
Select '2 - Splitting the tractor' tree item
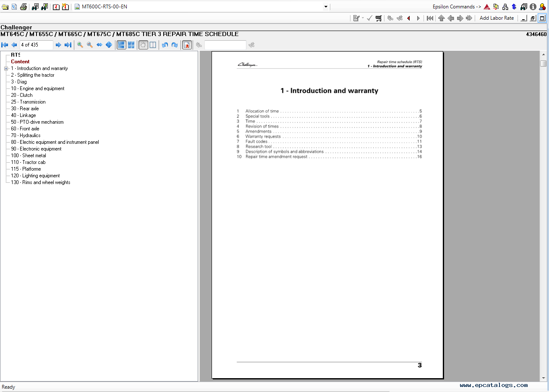tap(33, 75)
